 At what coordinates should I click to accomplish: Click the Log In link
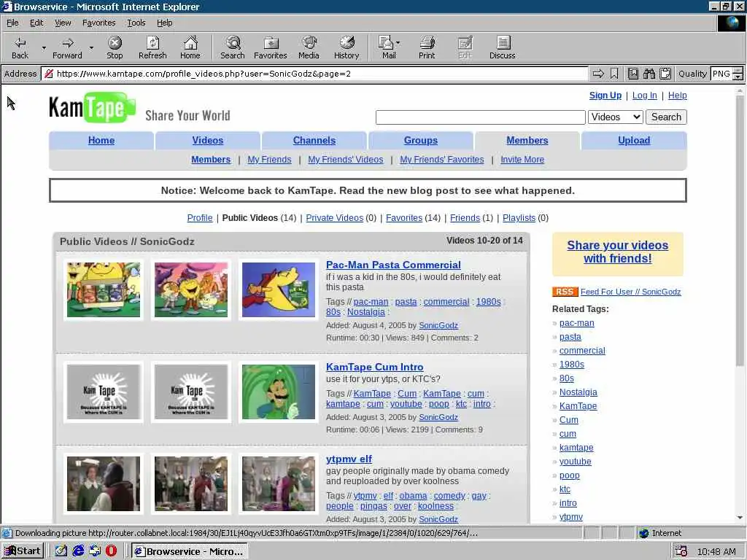point(645,96)
